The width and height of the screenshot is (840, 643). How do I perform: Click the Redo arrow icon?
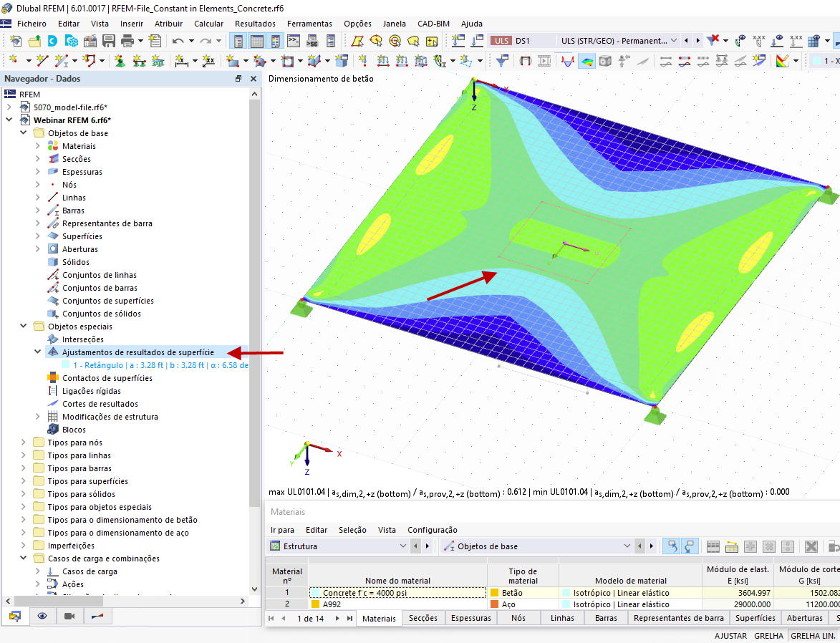coord(206,41)
